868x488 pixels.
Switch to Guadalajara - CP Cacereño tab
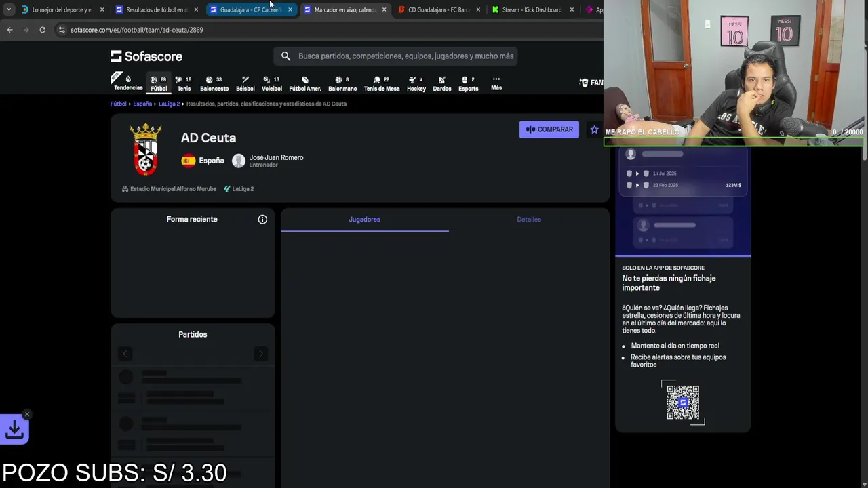(x=250, y=9)
